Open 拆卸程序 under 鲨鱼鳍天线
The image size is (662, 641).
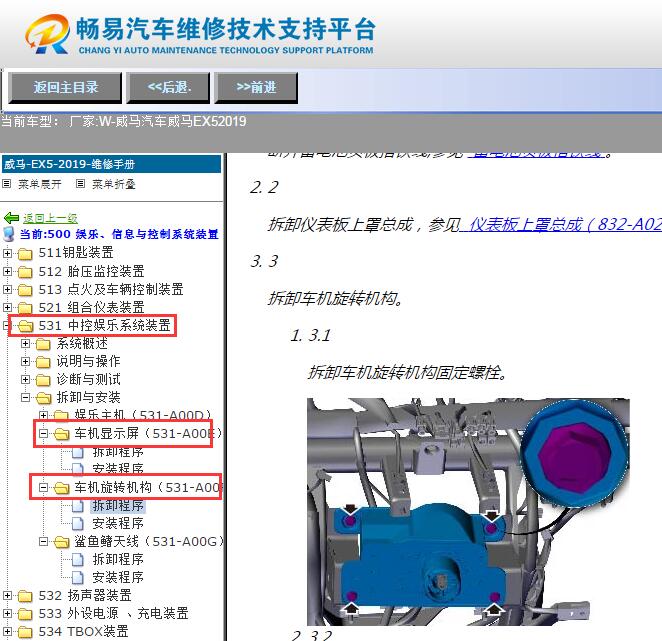click(118, 560)
